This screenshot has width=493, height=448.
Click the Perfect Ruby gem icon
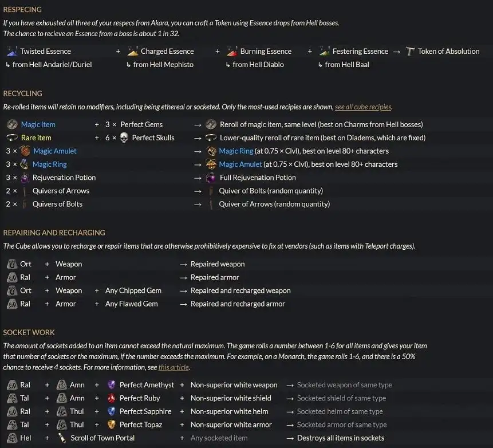[x=112, y=398]
